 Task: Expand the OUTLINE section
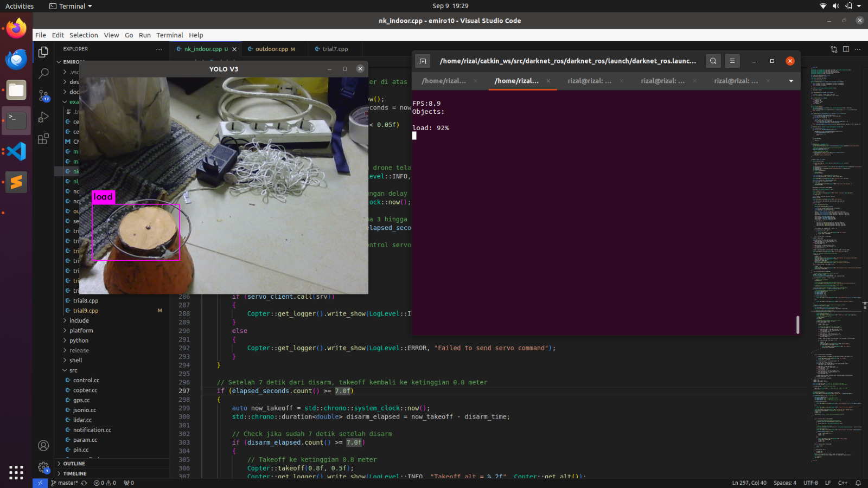(74, 464)
